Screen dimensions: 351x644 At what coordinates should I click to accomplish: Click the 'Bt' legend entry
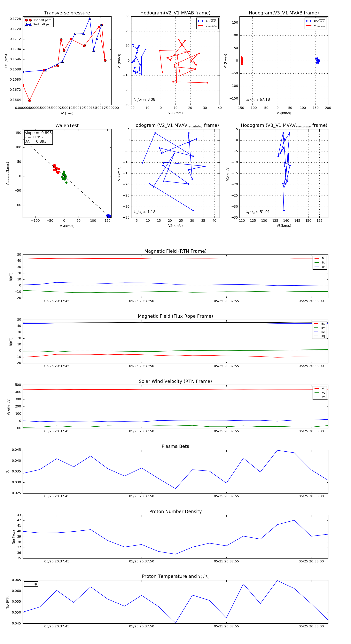click(320, 263)
